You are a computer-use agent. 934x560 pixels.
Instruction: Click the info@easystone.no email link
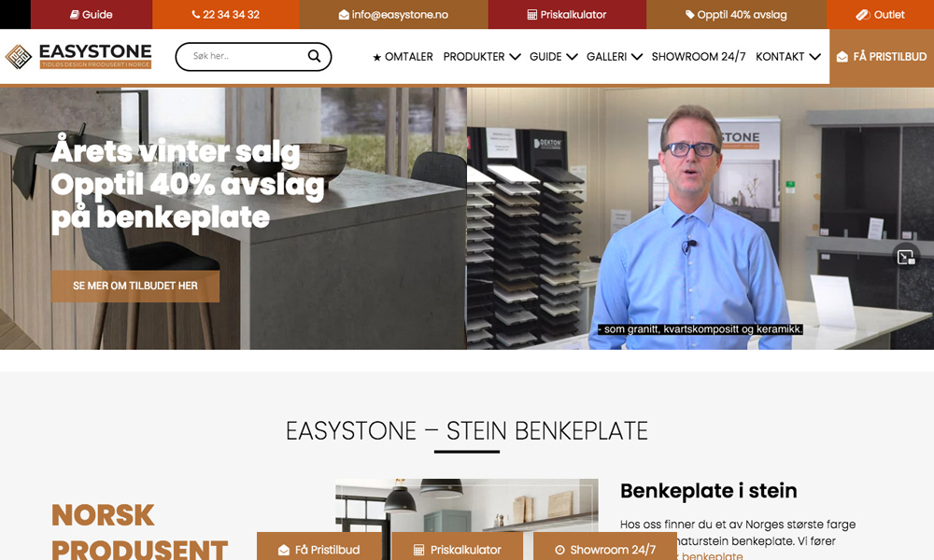click(x=393, y=14)
